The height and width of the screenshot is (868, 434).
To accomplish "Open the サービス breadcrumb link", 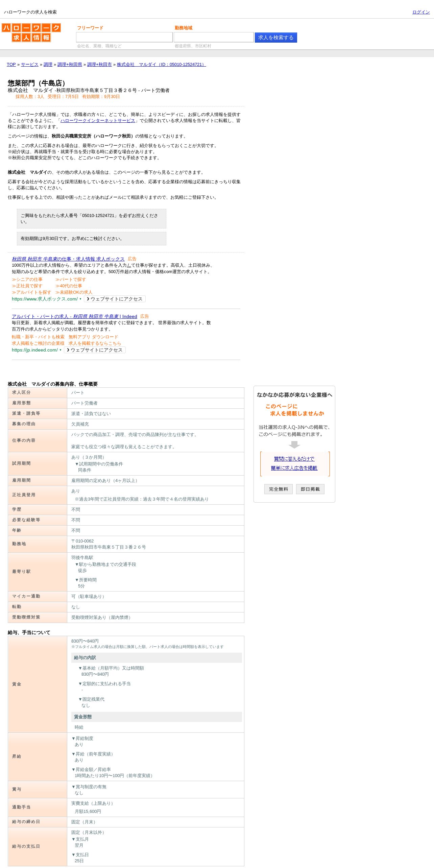I will (x=30, y=65).
